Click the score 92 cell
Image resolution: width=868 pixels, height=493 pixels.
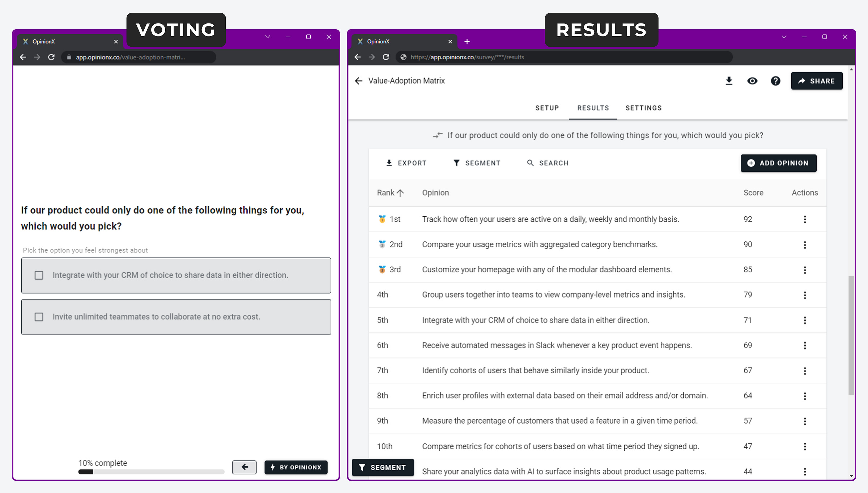pos(748,219)
